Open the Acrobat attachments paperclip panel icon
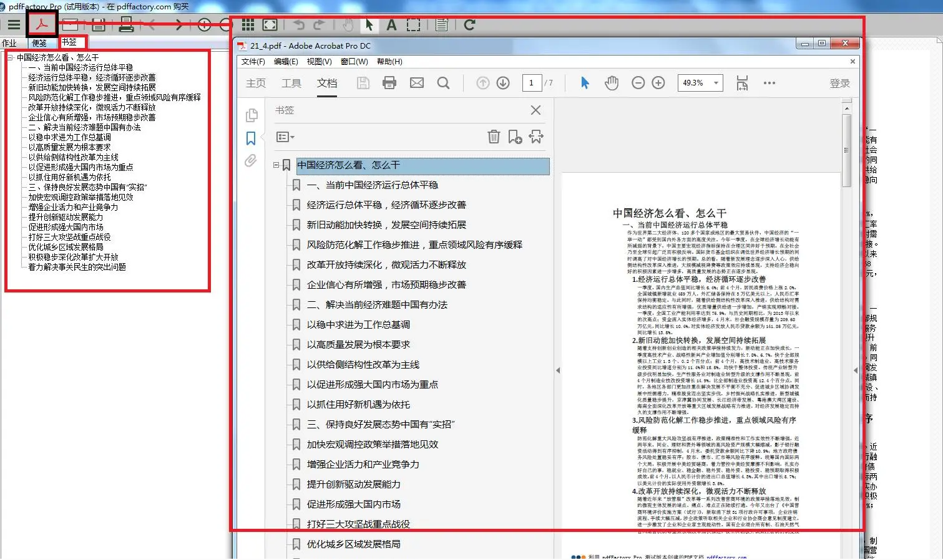This screenshot has height=560, width=943. click(251, 161)
